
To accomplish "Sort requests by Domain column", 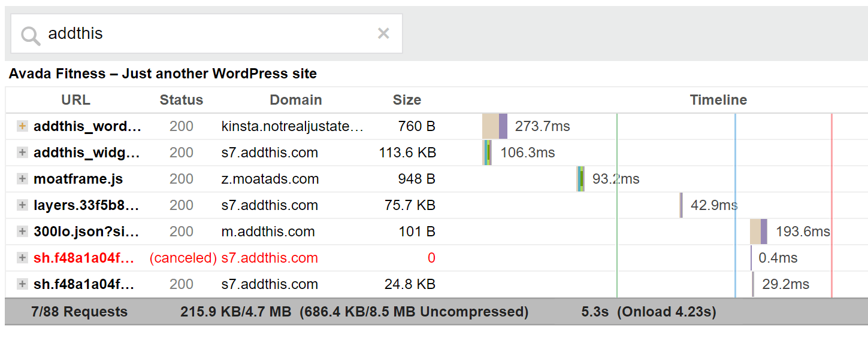I will (x=295, y=100).
